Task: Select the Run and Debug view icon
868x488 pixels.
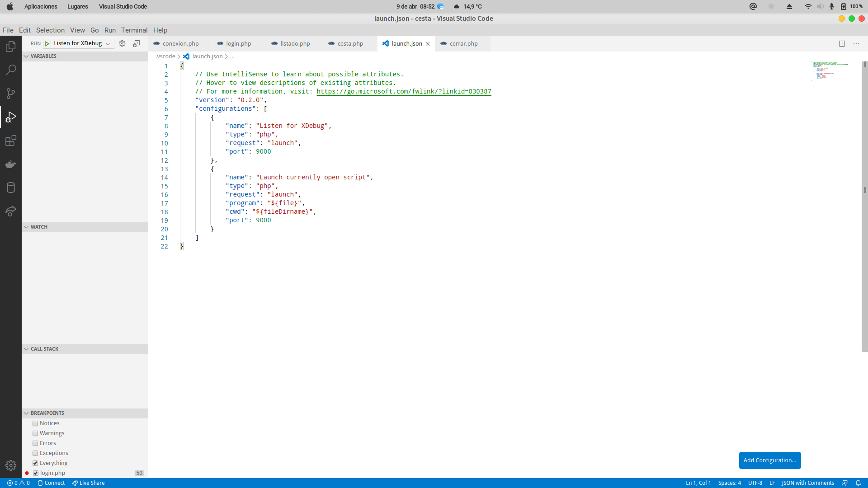Action: 11,117
